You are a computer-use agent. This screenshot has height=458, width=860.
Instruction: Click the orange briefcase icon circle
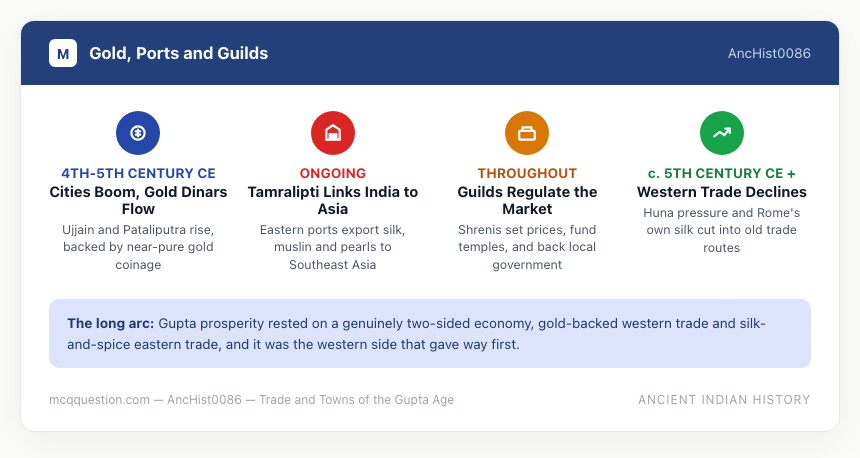(527, 133)
